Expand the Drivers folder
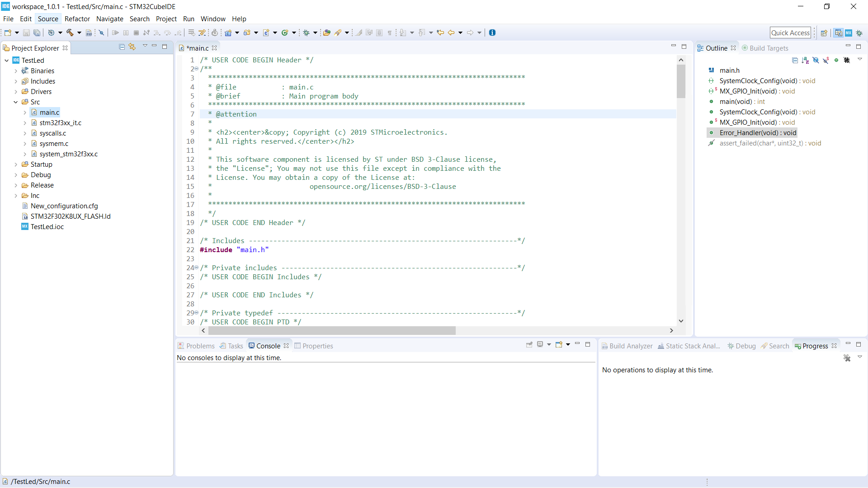 pos(16,92)
